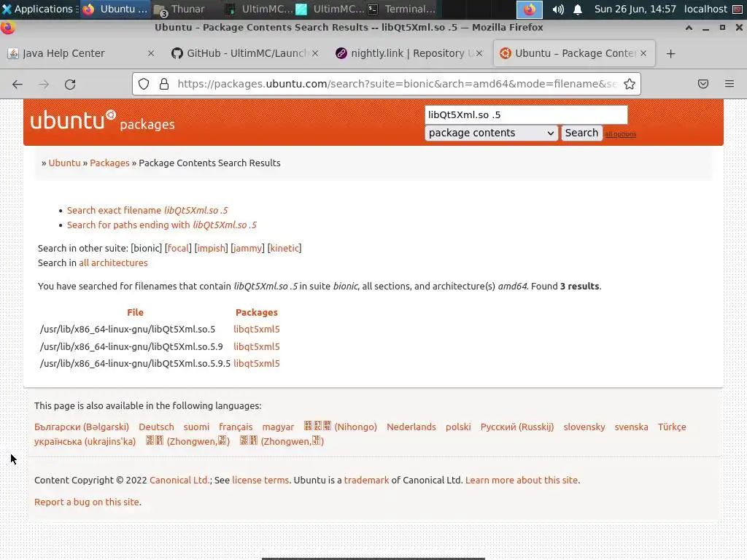Open license terms link
The width and height of the screenshot is (747, 560).
coord(260,480)
